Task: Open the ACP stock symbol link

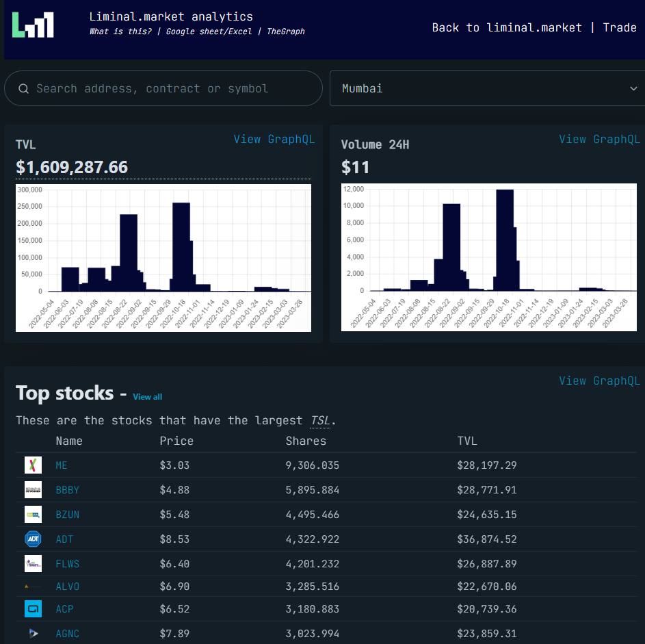Action: [64, 609]
